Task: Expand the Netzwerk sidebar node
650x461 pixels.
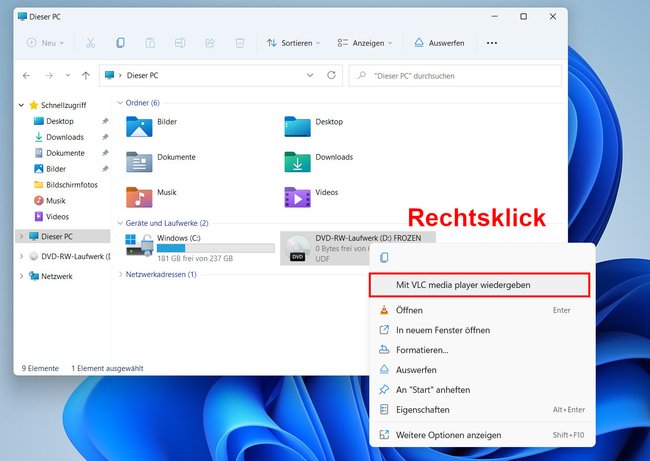Action: tap(21, 276)
